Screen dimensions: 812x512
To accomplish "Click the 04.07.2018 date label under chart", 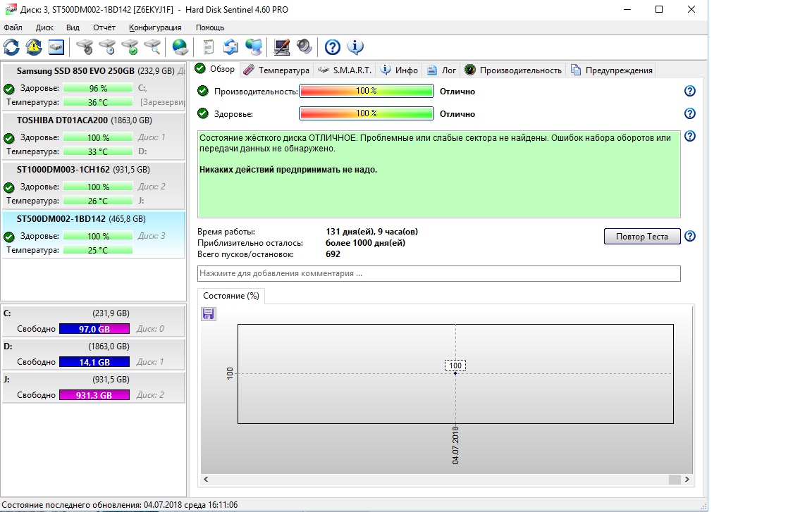I will 456,445.
